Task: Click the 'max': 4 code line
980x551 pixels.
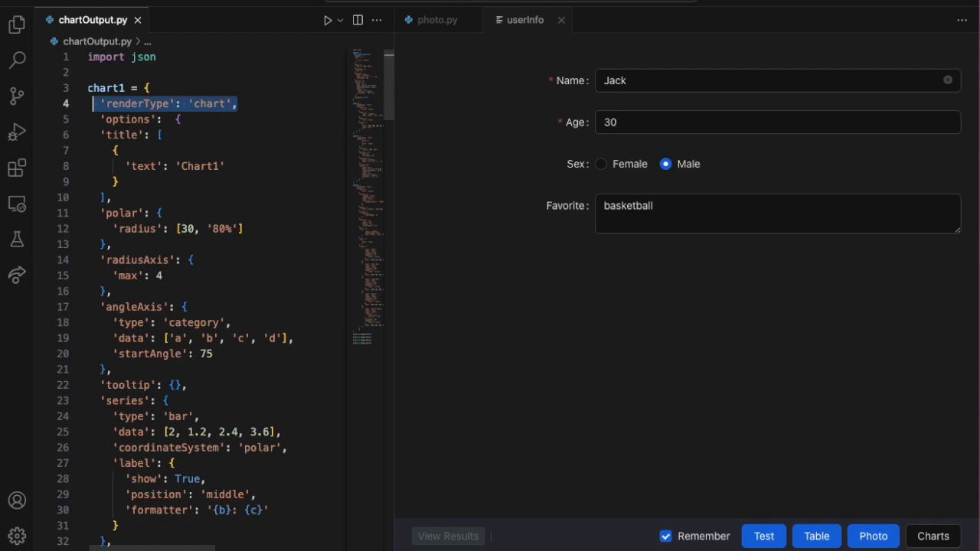Action: coord(137,275)
